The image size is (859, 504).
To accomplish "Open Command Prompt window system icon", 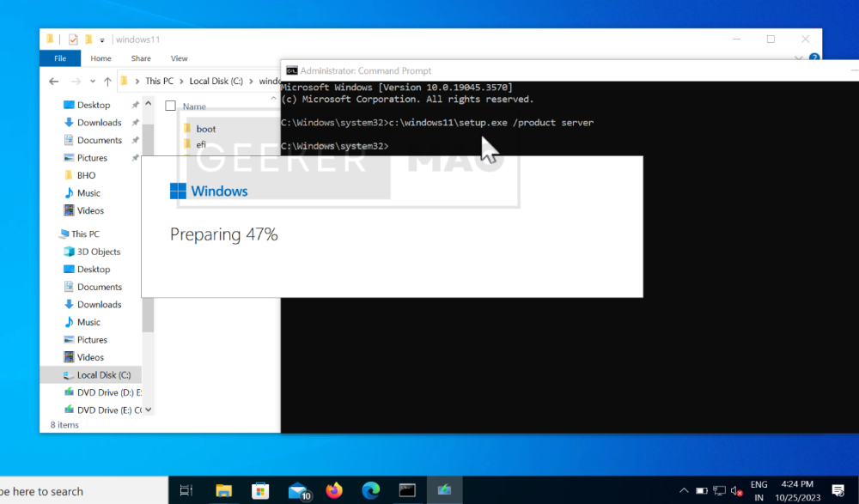I will 292,70.
